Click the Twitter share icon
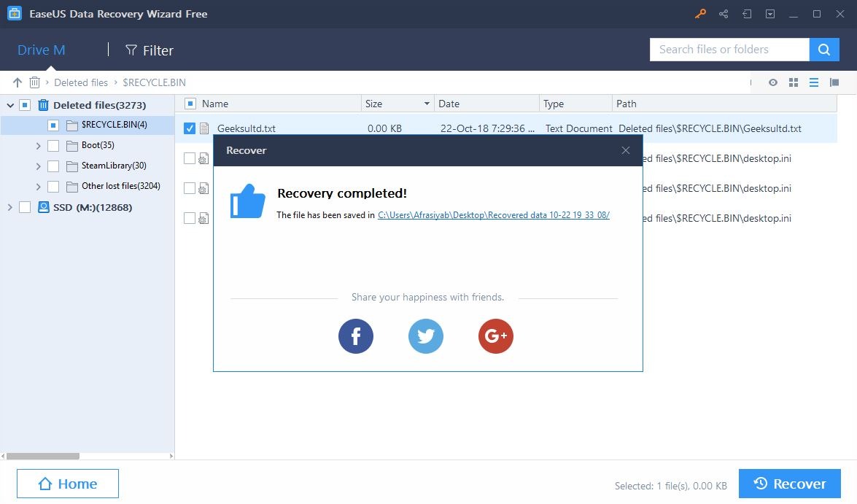857x504 pixels. coord(426,336)
